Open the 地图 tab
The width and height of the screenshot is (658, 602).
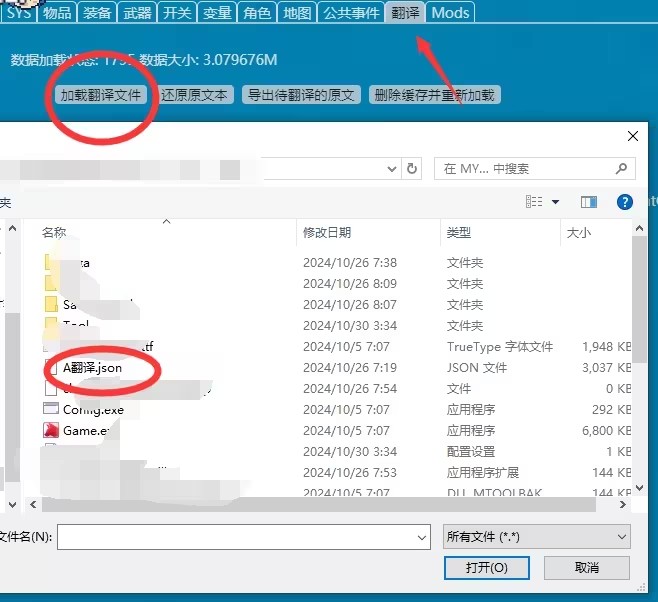[x=297, y=12]
